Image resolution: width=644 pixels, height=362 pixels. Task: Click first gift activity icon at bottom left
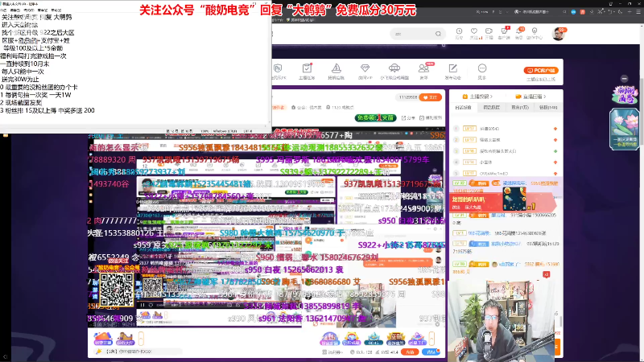pos(103,339)
